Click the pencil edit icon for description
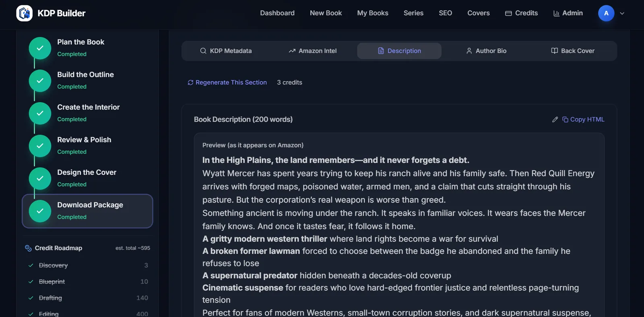This screenshot has width=644, height=317. tap(555, 119)
